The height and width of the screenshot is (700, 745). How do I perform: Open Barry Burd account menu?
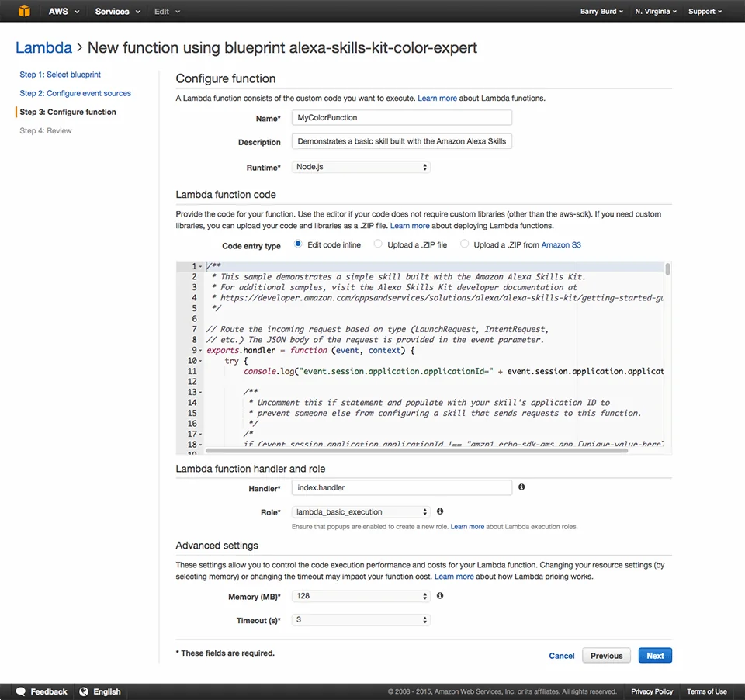click(x=601, y=12)
